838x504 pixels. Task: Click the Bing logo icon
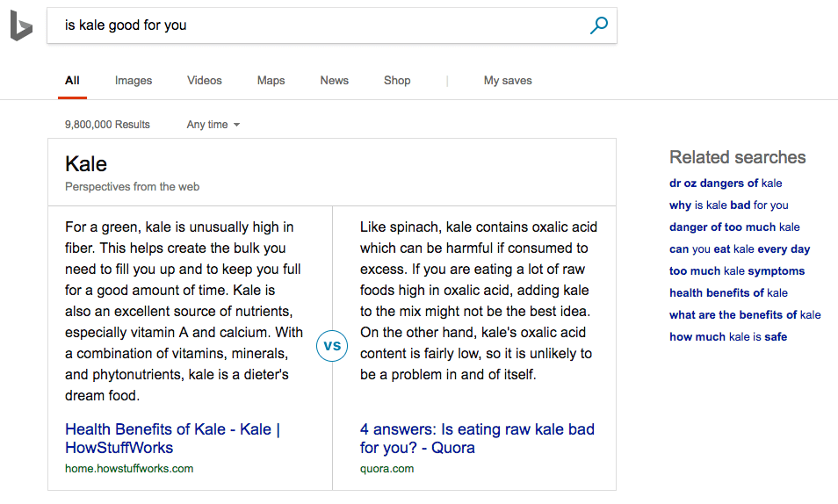[x=21, y=25]
